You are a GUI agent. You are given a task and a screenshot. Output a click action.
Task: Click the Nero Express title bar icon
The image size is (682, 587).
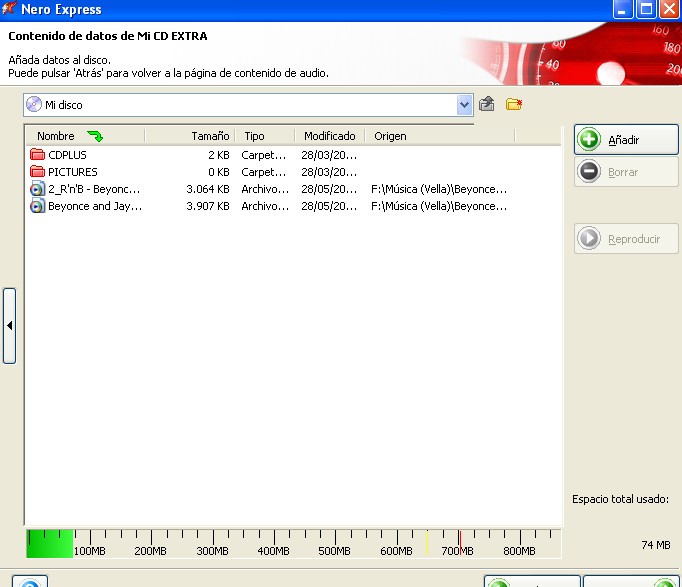[9, 9]
